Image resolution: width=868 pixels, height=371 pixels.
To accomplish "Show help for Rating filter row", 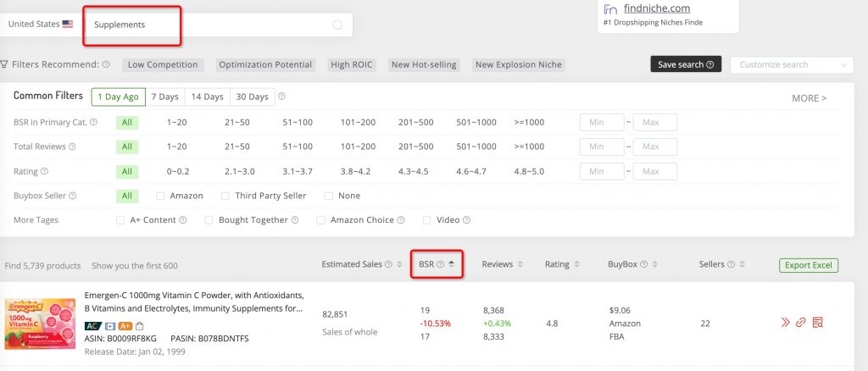I will click(44, 171).
